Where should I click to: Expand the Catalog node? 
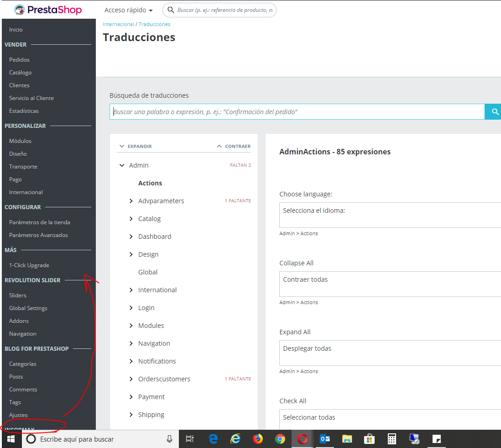click(x=131, y=219)
